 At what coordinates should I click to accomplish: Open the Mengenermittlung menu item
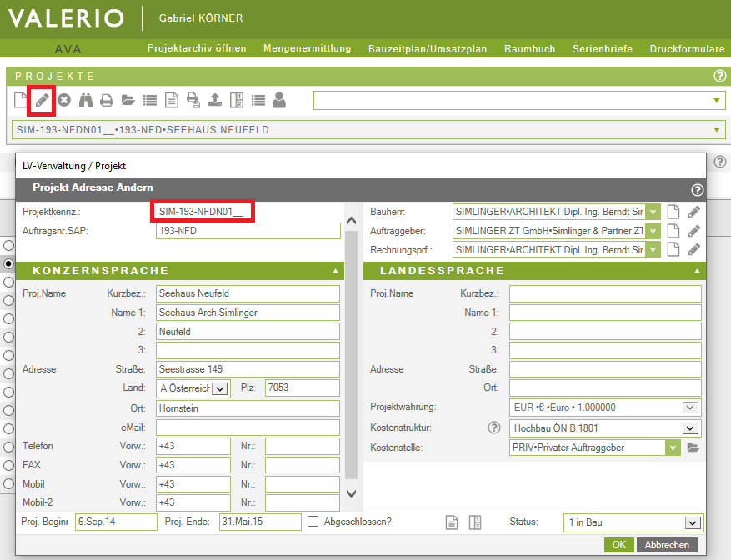[307, 48]
